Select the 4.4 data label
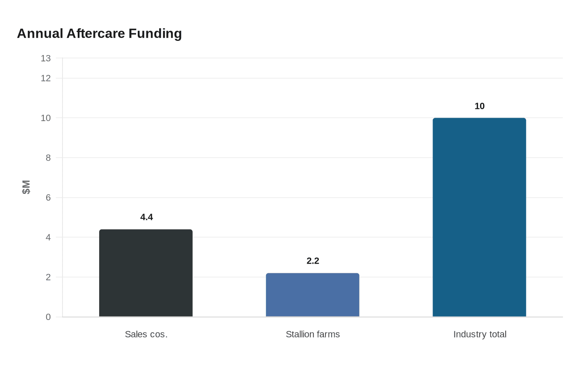The height and width of the screenshot is (370, 588). point(147,217)
